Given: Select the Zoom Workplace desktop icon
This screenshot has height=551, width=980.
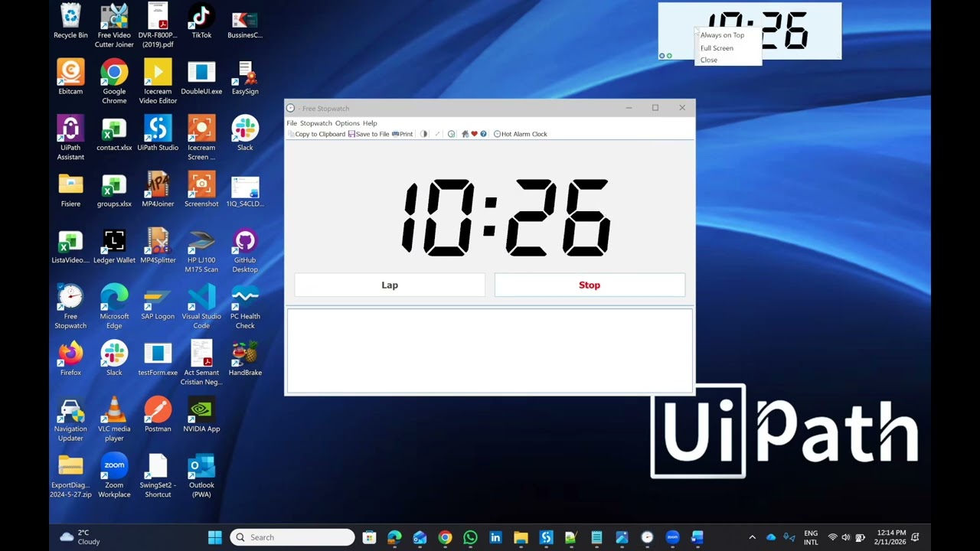Looking at the screenshot, I should click(114, 476).
